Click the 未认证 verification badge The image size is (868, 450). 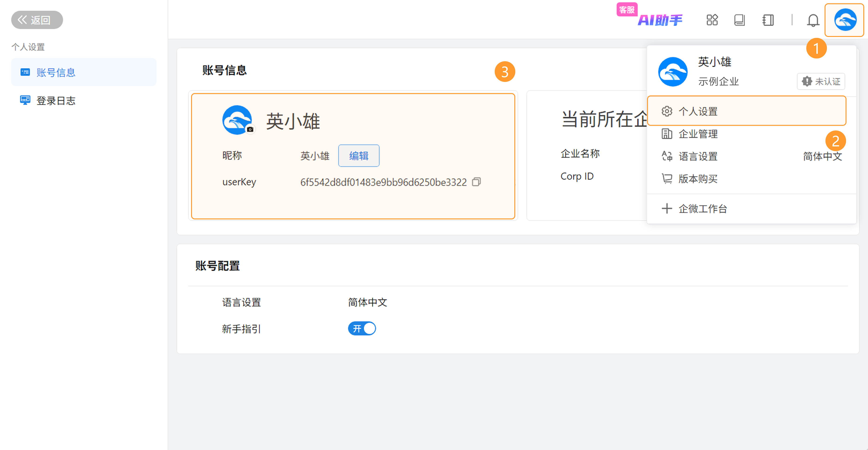821,81
